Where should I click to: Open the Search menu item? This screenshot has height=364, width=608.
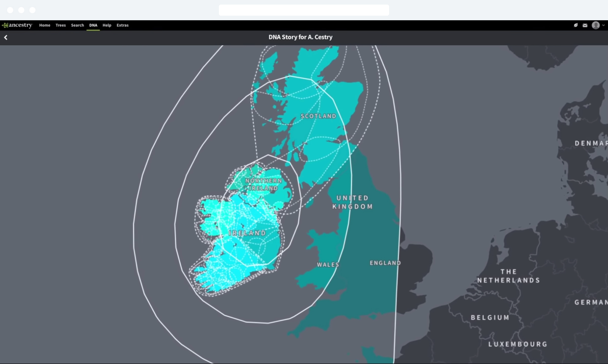pyautogui.click(x=77, y=25)
